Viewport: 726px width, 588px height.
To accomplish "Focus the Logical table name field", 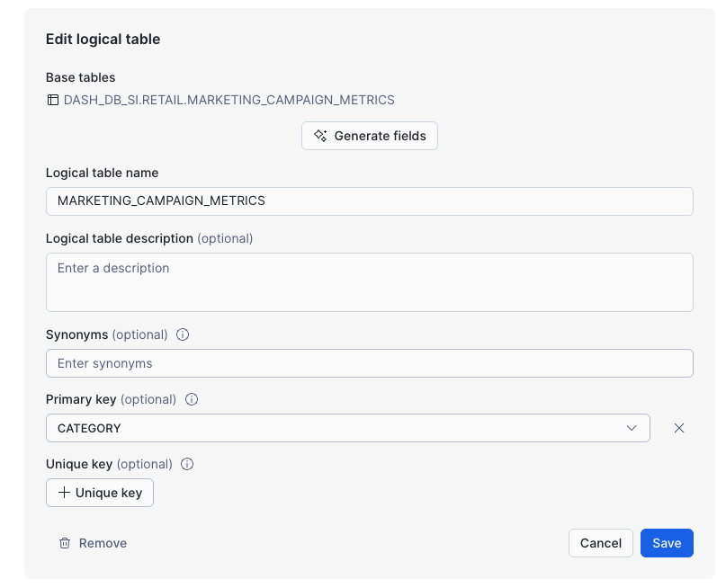I will [369, 201].
